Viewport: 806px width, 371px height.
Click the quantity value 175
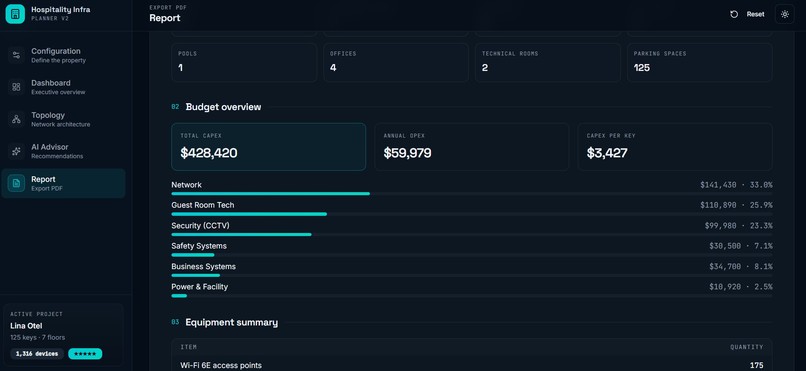click(756, 365)
